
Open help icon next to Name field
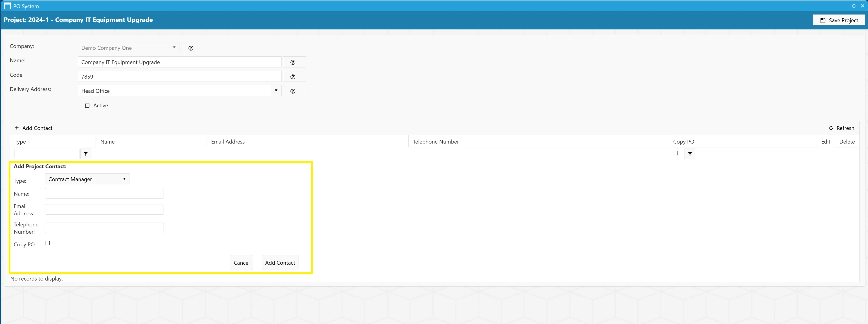[x=294, y=62]
